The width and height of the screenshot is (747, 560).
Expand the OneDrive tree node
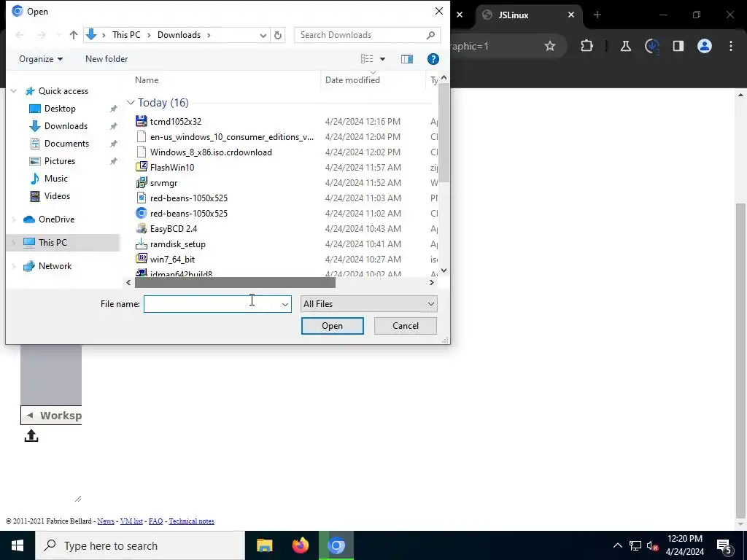[14, 219]
